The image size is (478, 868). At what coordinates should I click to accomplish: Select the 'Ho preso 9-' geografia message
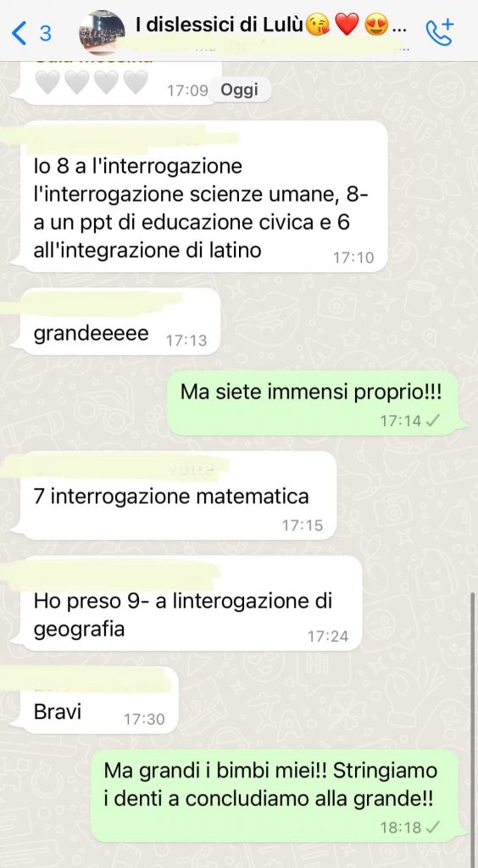[x=191, y=604]
